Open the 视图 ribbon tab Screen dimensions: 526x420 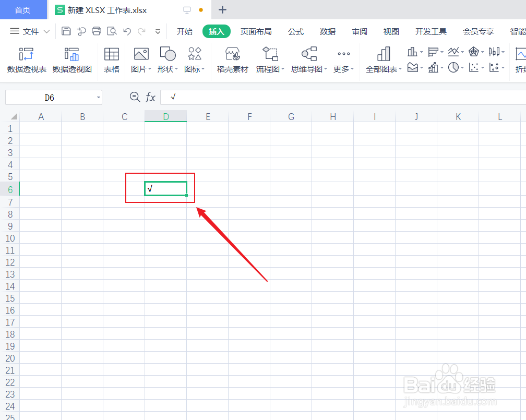click(391, 31)
